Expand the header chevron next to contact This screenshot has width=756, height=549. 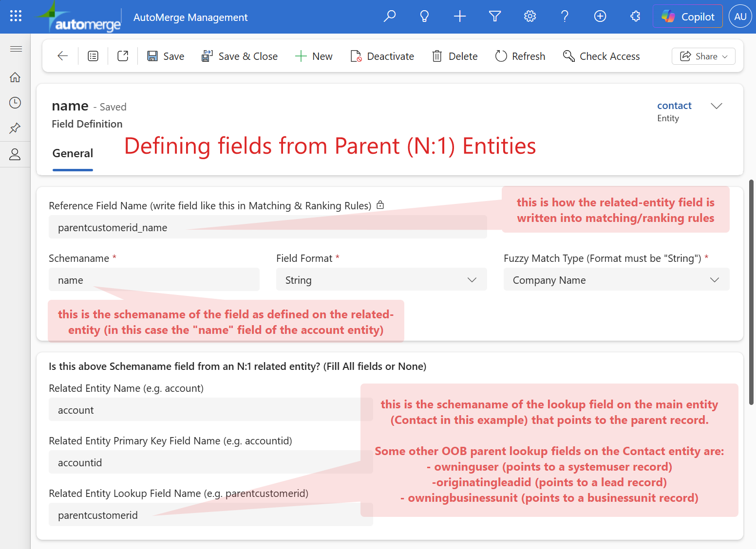pos(716,106)
